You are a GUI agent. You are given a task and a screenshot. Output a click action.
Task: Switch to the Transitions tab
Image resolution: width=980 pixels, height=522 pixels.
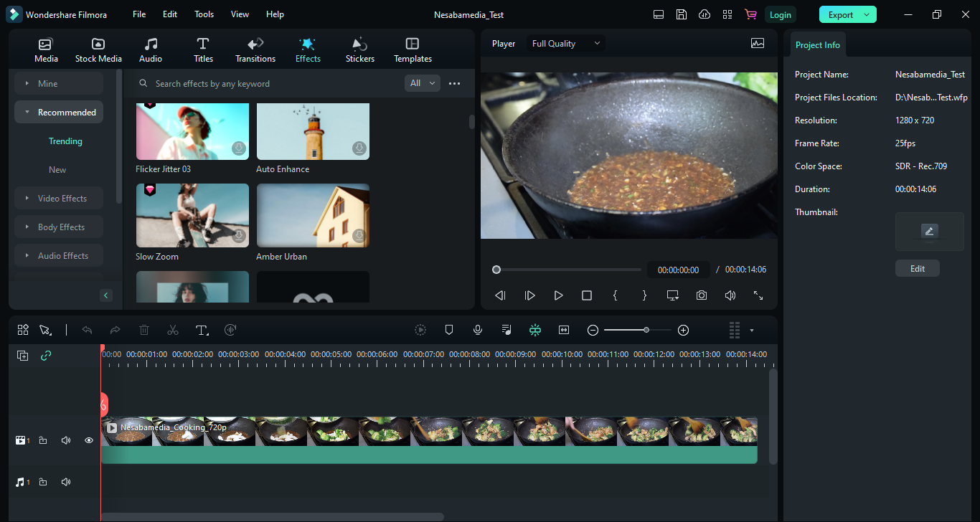255,50
